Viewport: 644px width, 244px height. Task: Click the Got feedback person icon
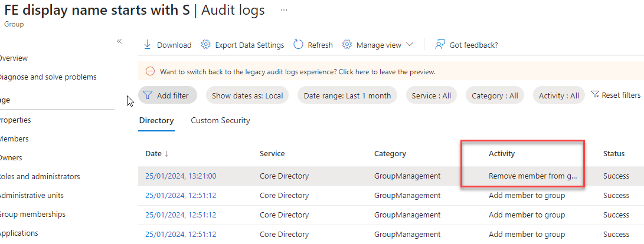[440, 45]
